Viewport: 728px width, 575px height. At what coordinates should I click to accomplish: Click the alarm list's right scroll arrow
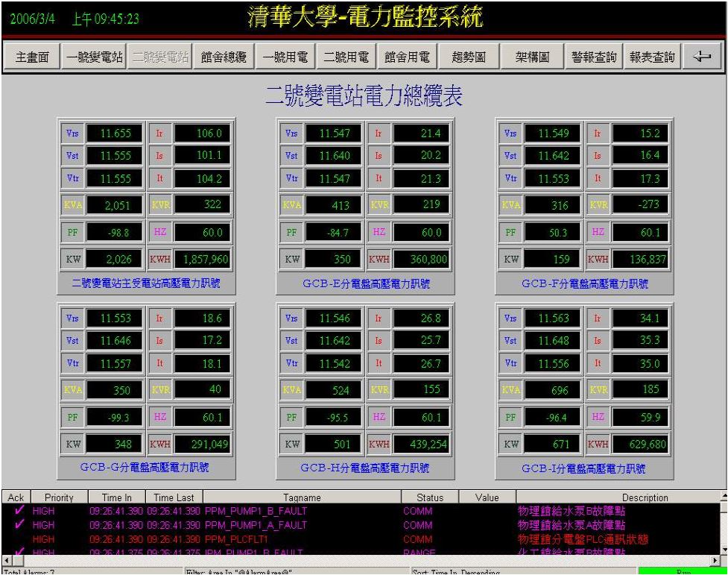pyautogui.click(x=715, y=560)
